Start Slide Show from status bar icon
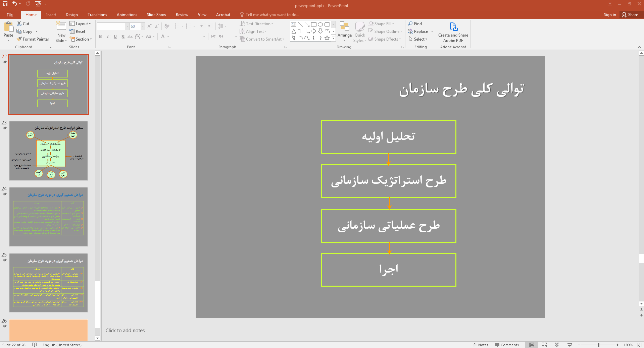This screenshot has width=644, height=348. pos(569,345)
